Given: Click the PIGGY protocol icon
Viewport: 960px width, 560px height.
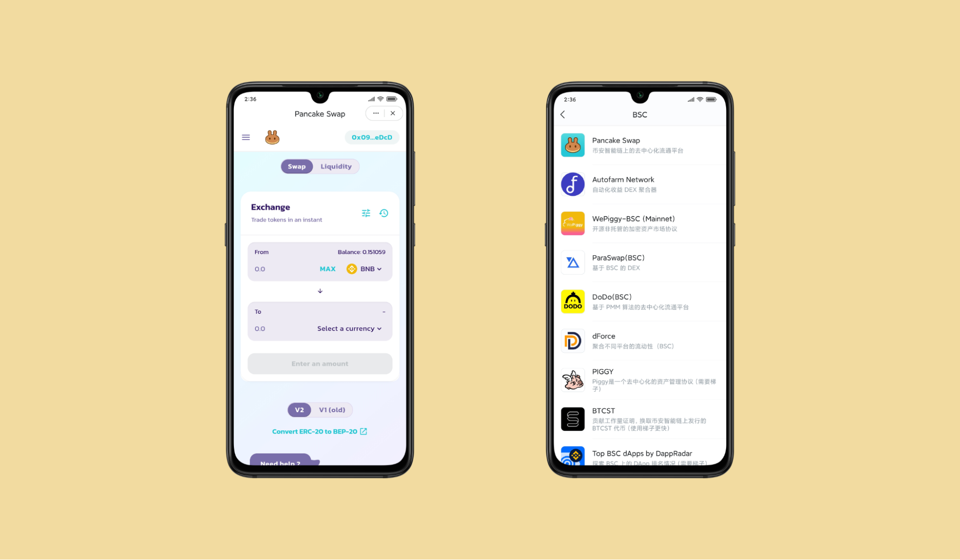Looking at the screenshot, I should click(x=572, y=380).
